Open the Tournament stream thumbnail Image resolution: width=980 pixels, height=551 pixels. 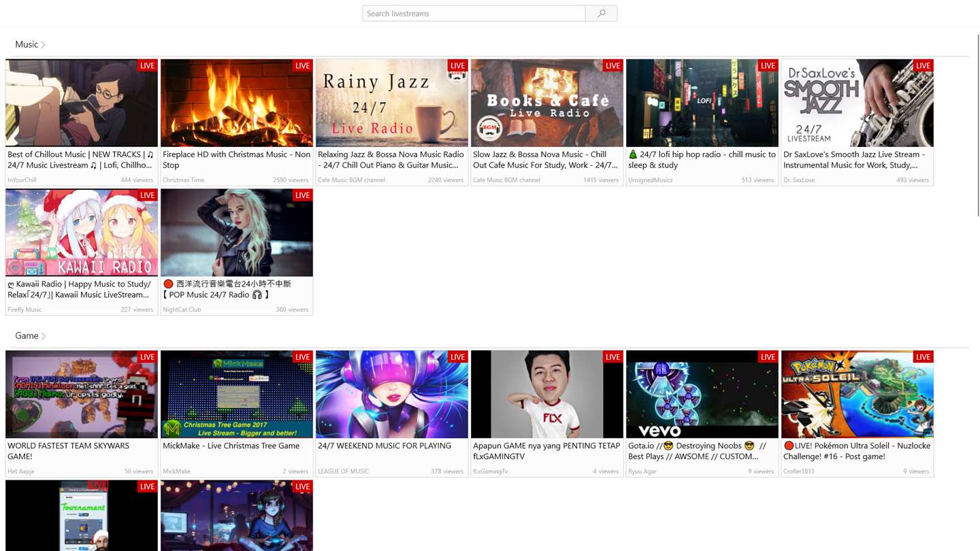pyautogui.click(x=82, y=516)
